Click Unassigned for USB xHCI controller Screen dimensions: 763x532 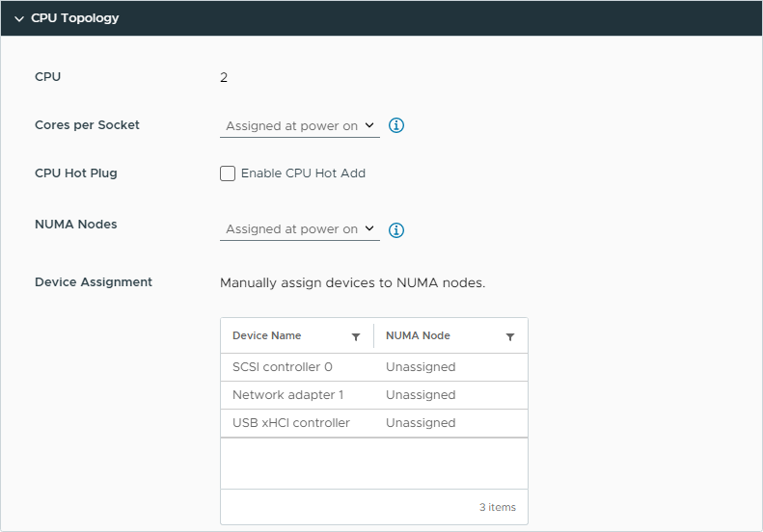coord(421,423)
